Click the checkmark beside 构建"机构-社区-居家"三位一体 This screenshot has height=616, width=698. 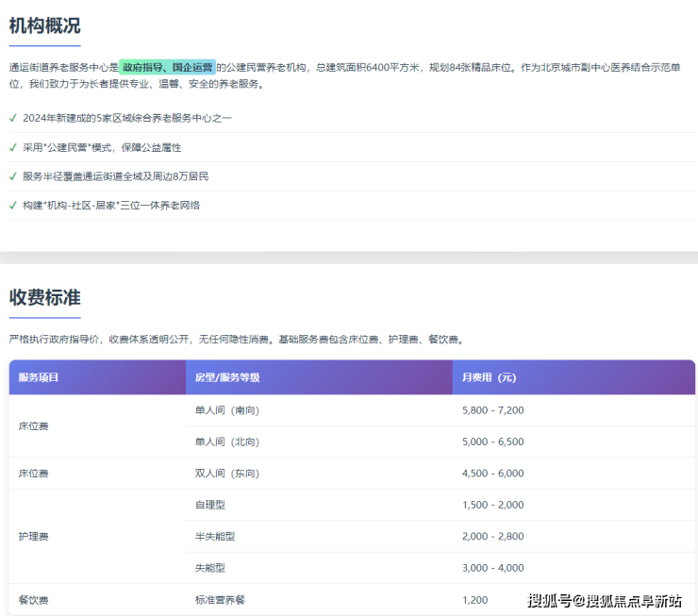pyautogui.click(x=13, y=205)
